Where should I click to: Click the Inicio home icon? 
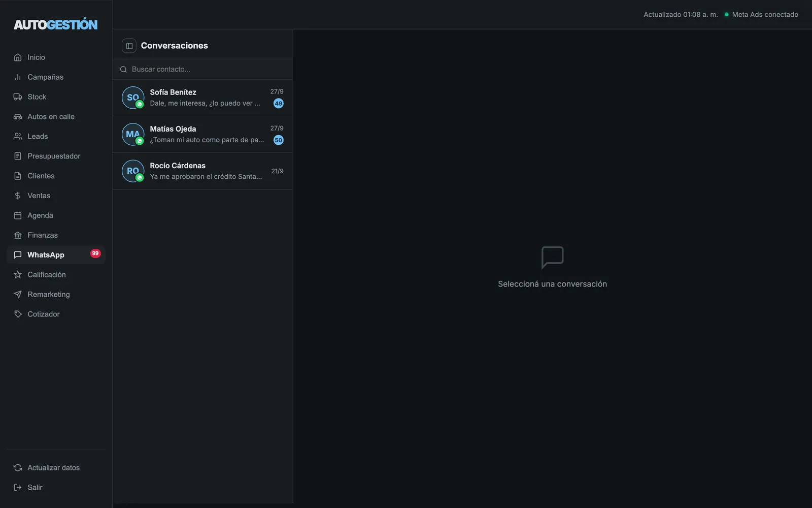[18, 57]
